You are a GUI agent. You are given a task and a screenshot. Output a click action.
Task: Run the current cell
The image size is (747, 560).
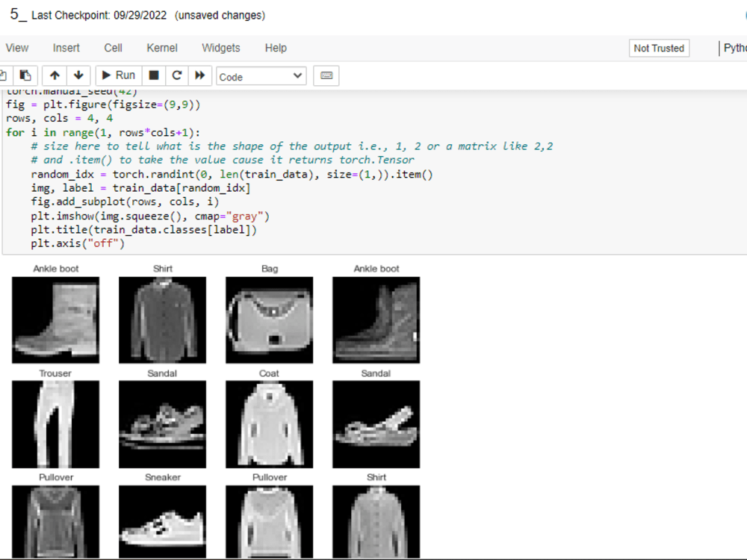coord(119,75)
